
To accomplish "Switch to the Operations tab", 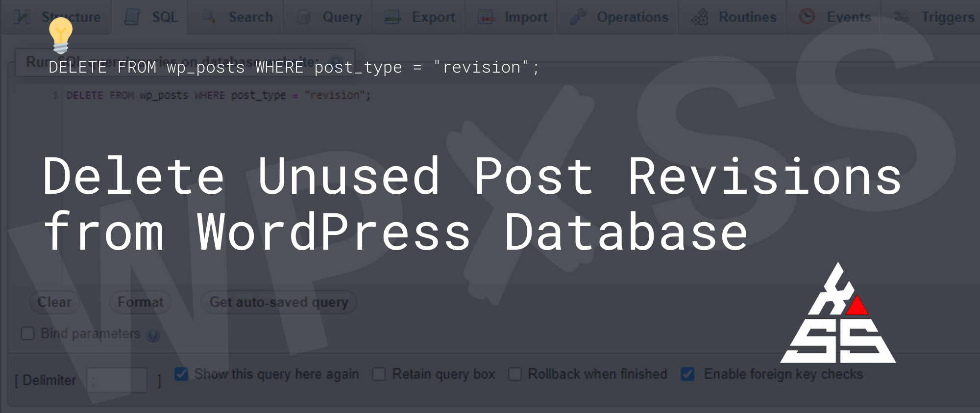I will point(618,17).
